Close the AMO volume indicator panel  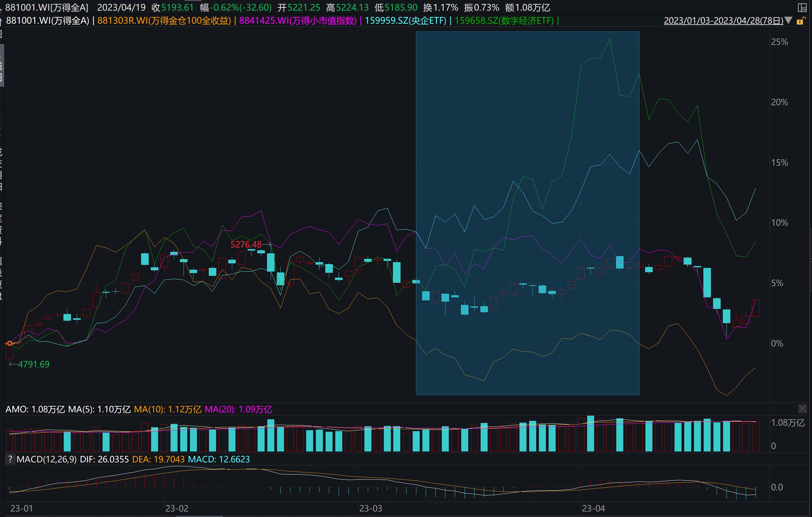(802, 409)
